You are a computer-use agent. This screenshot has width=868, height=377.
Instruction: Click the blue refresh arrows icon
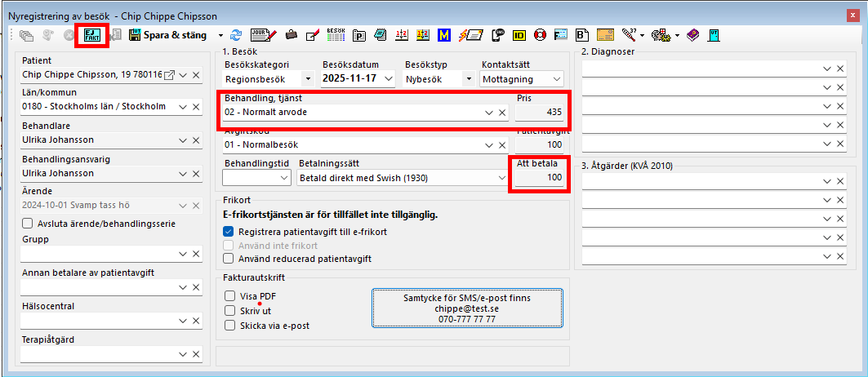tap(237, 35)
